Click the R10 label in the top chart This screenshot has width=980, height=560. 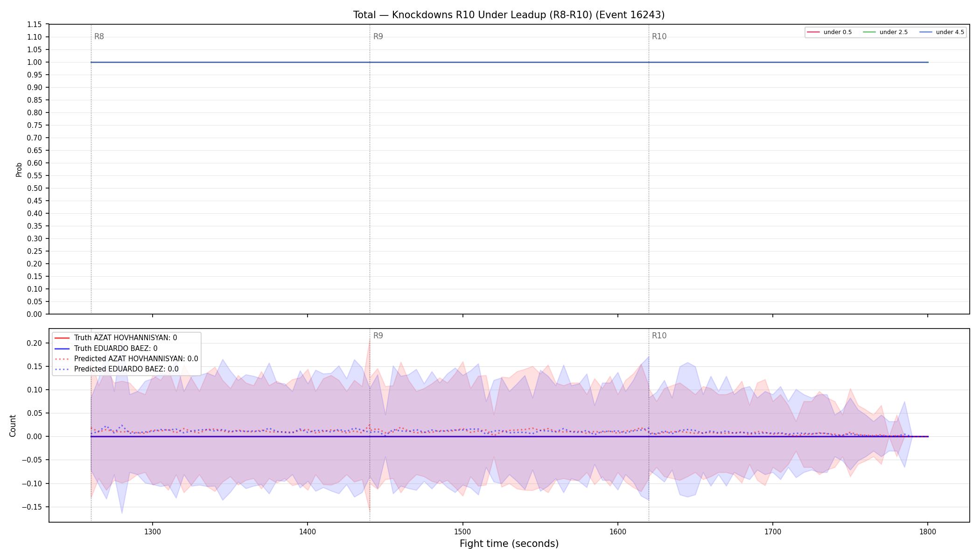point(659,36)
